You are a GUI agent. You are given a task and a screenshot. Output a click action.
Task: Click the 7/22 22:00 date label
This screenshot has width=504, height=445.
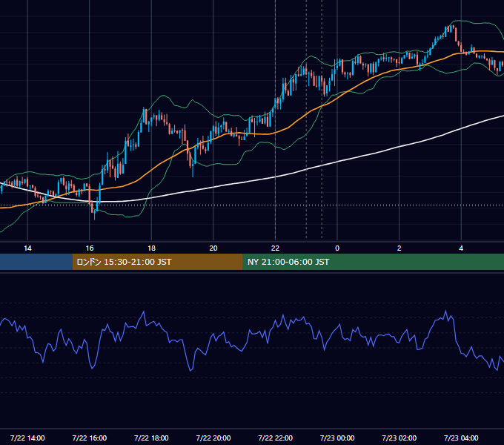tap(275, 438)
